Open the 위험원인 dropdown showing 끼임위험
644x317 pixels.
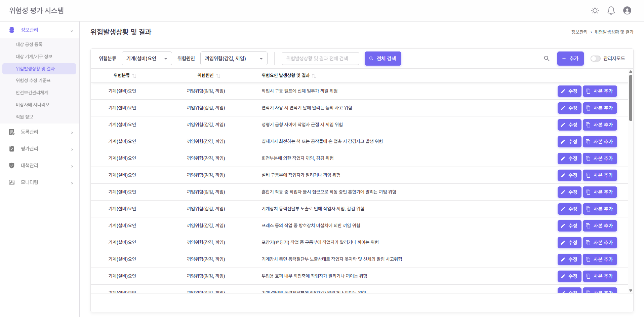(234, 59)
